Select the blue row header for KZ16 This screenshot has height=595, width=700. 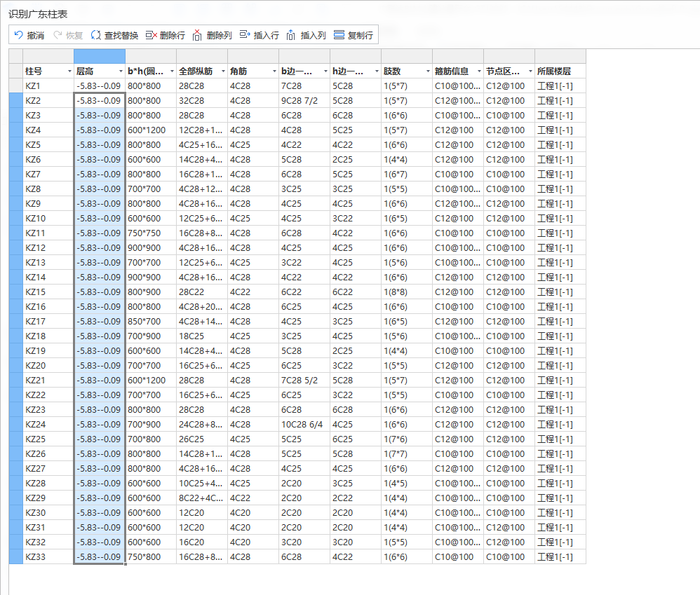[15, 307]
